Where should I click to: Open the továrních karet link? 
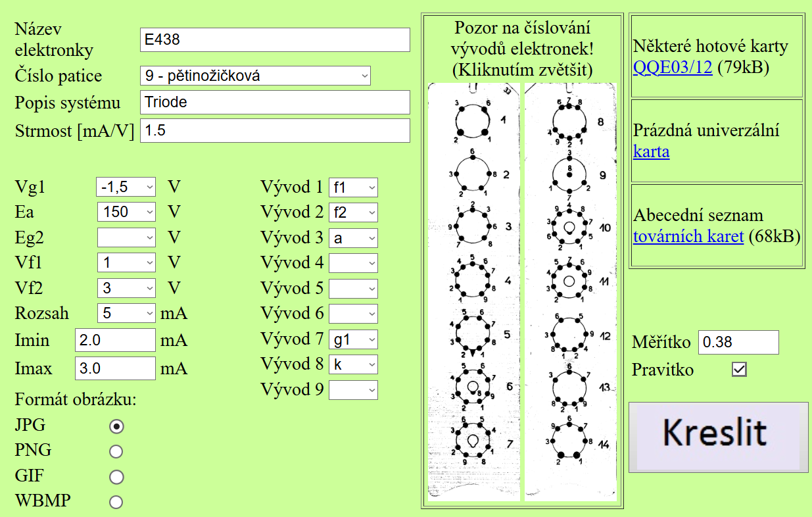(x=688, y=237)
